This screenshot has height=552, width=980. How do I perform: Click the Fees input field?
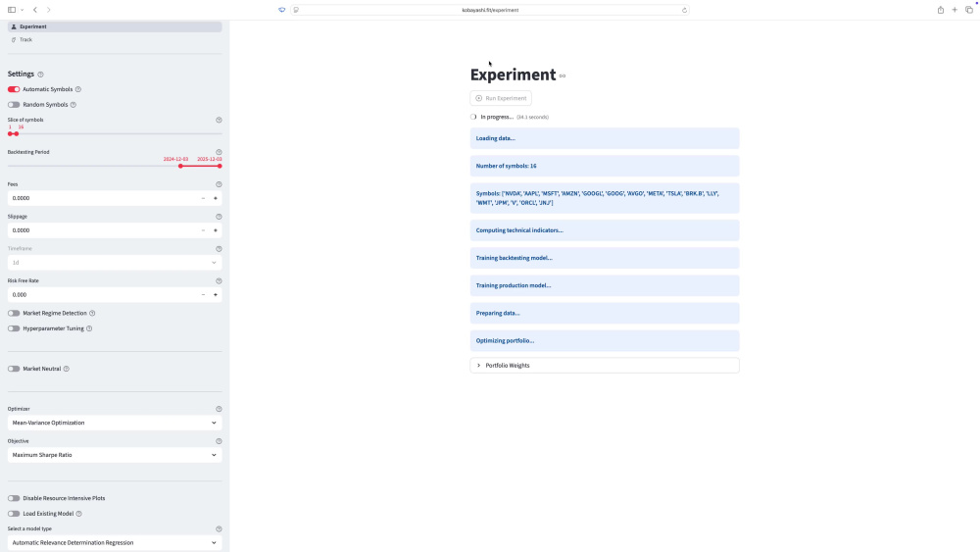coord(102,198)
